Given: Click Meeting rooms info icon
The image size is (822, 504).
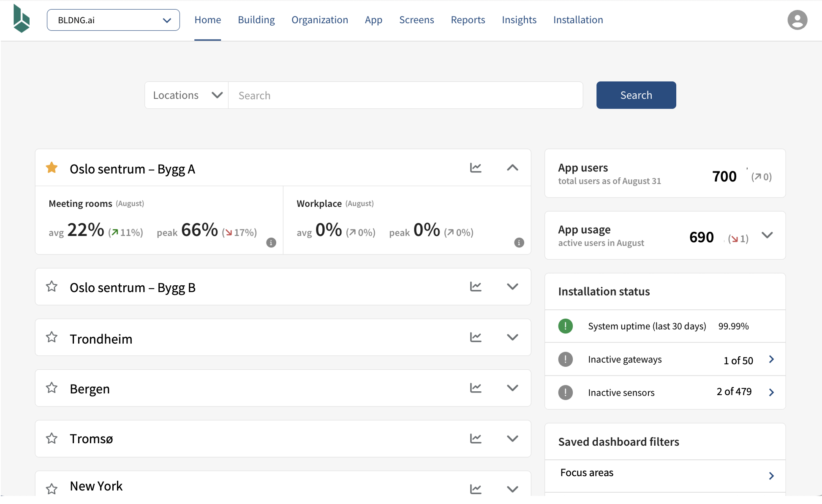Looking at the screenshot, I should [x=271, y=243].
